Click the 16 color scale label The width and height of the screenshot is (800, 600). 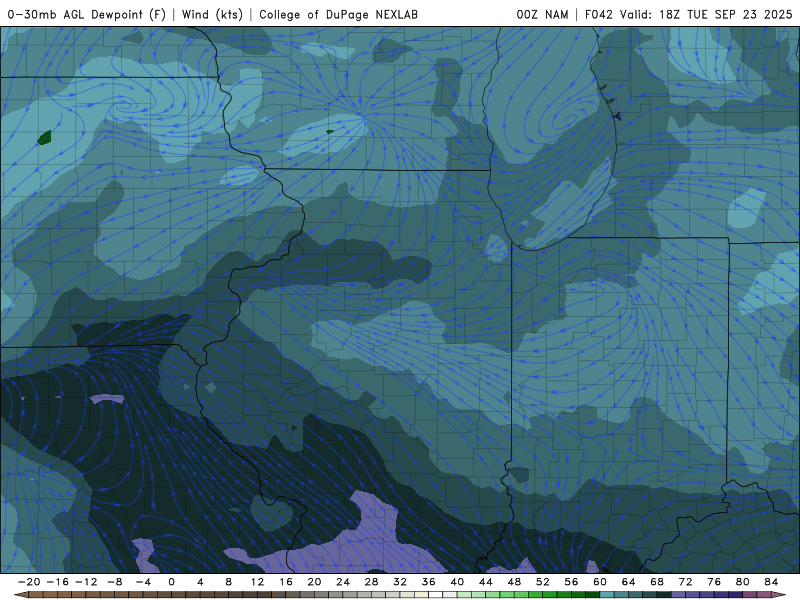coord(286,582)
